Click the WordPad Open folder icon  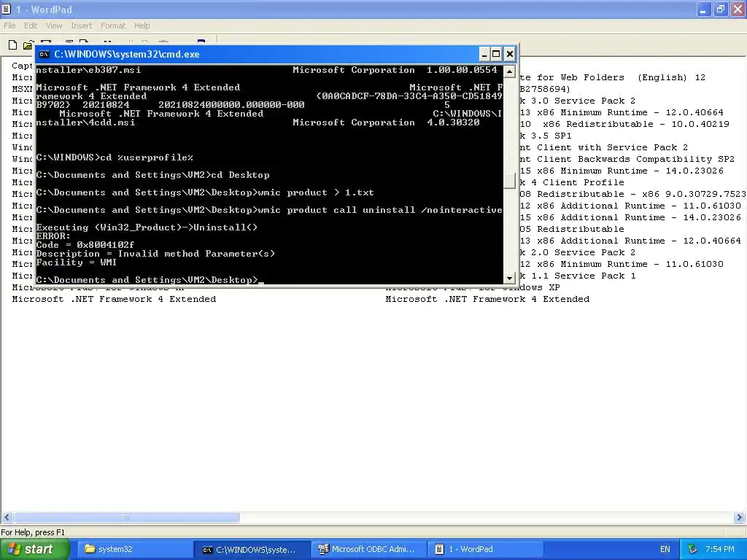[x=28, y=44]
